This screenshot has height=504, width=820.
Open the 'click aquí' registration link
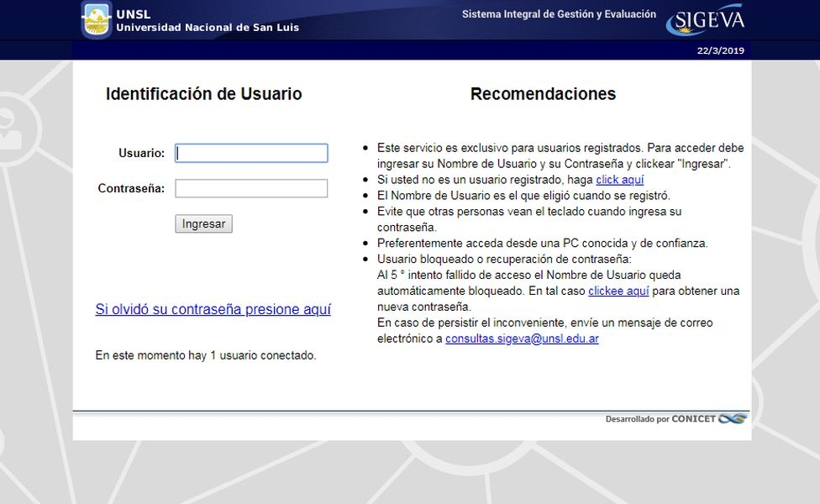pyautogui.click(x=620, y=179)
